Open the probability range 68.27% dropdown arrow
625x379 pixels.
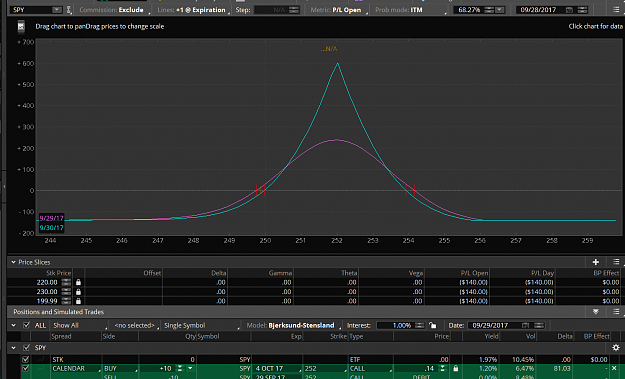[500, 10]
